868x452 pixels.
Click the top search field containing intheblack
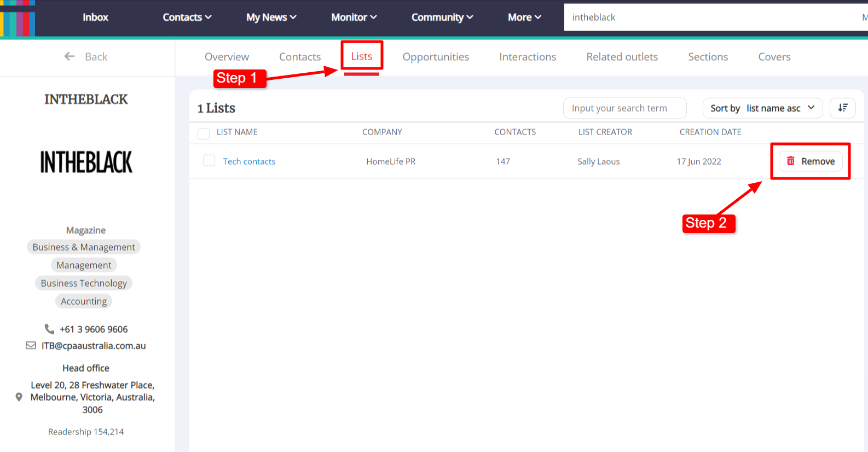[716, 18]
